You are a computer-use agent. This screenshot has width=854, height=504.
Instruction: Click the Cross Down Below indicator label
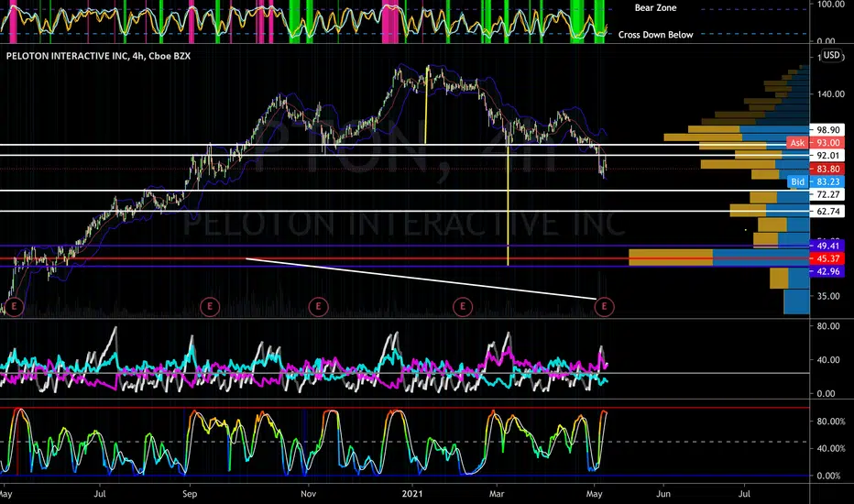click(x=656, y=34)
